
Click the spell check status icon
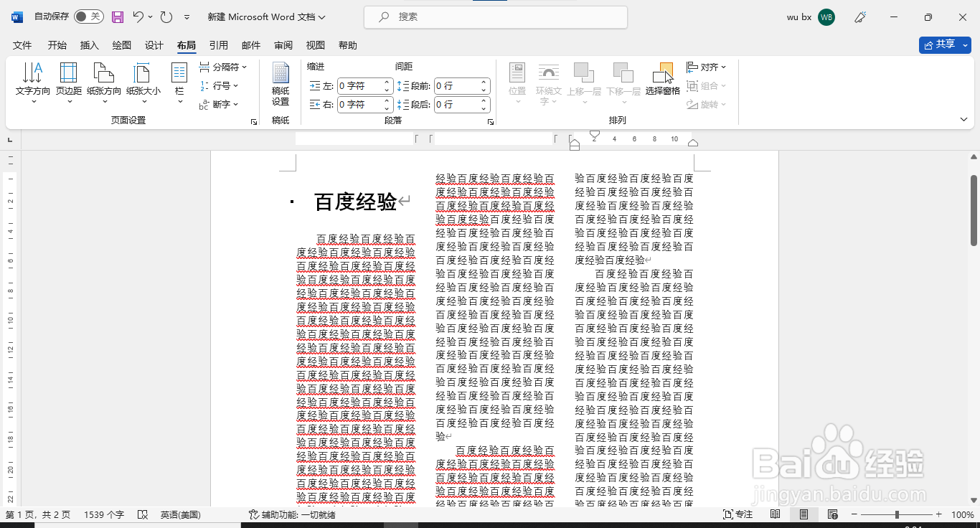143,514
